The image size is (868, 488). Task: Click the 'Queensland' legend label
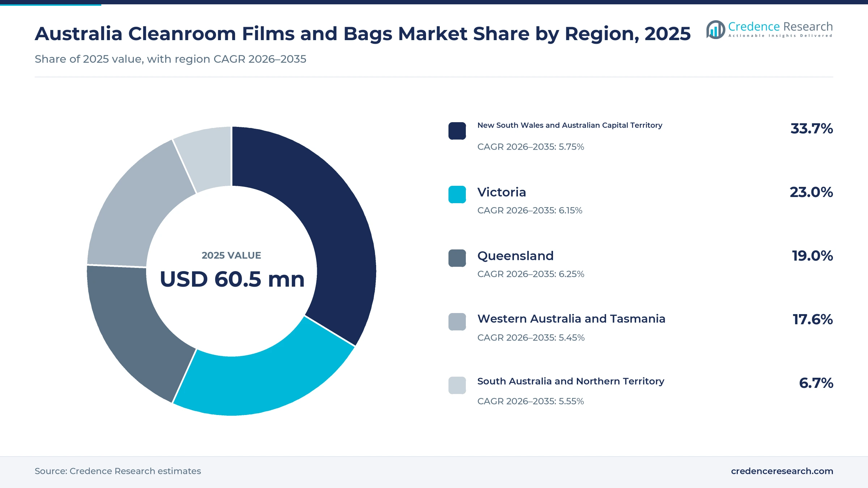(515, 256)
